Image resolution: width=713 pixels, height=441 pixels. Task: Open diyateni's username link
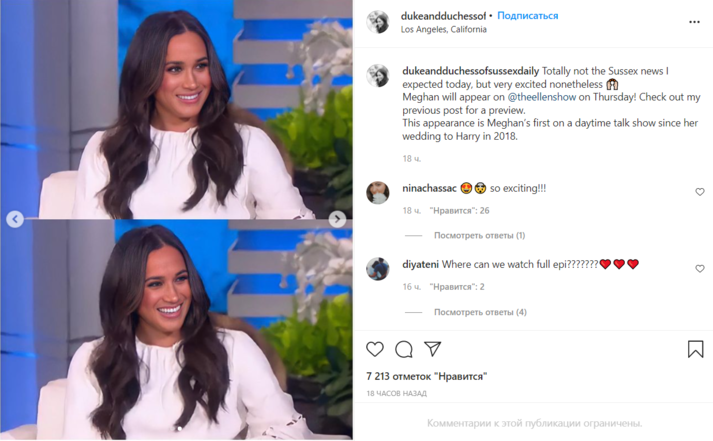point(420,265)
